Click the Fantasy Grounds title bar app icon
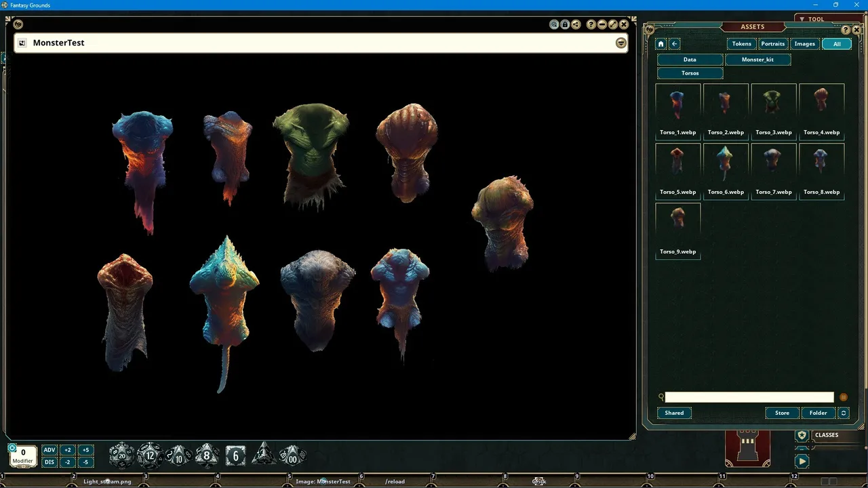Viewport: 868px width, 488px height. pos(5,5)
